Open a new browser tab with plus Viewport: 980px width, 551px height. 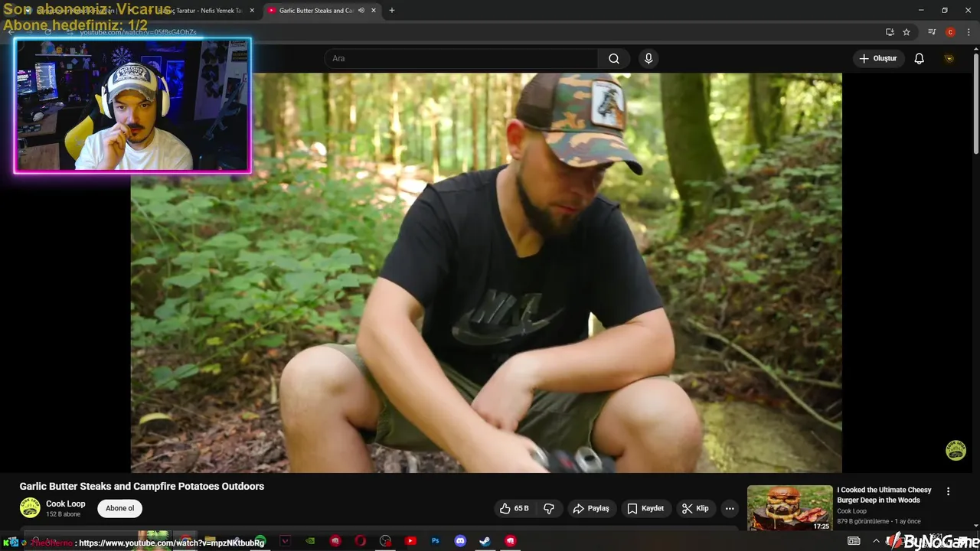(392, 11)
